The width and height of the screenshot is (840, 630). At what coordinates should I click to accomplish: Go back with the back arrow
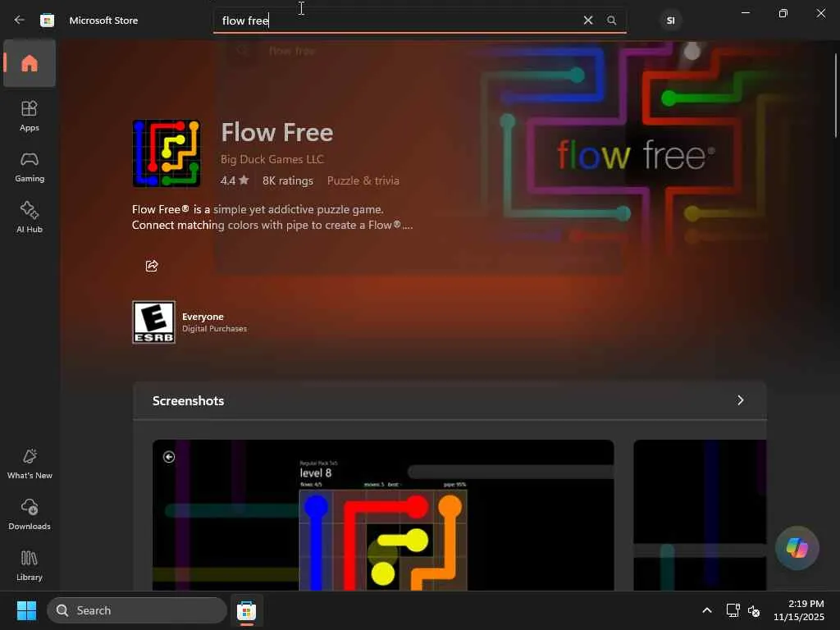click(20, 21)
